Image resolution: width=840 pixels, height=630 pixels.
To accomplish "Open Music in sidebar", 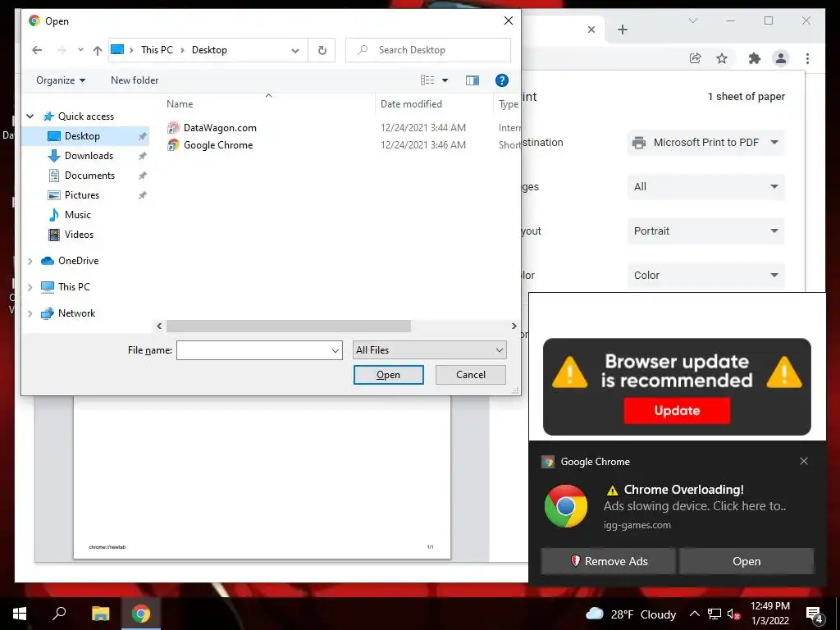I will click(x=78, y=215).
